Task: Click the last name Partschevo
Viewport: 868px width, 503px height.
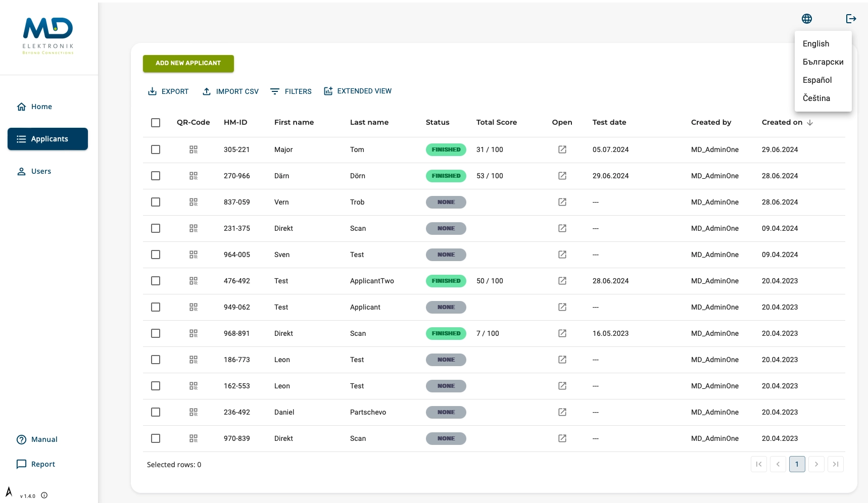Action: pos(368,412)
